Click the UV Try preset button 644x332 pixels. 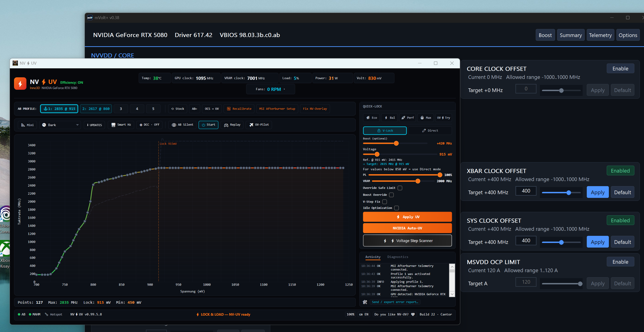444,118
